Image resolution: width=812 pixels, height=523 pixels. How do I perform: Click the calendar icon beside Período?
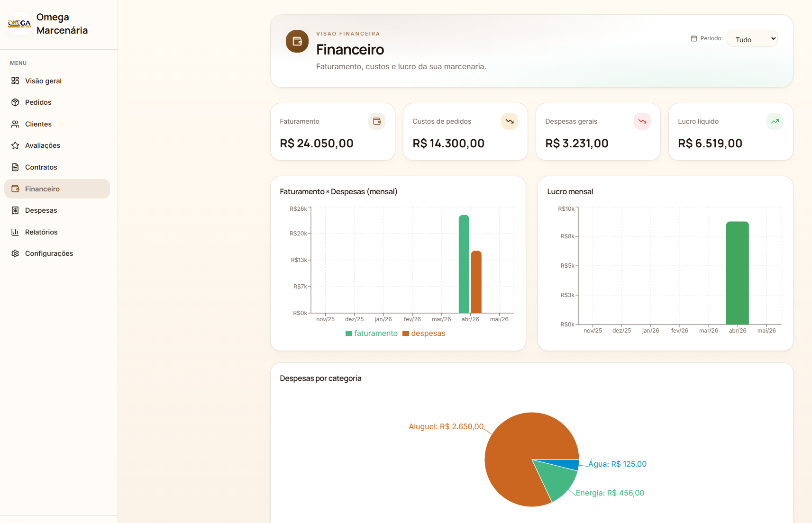pyautogui.click(x=694, y=38)
